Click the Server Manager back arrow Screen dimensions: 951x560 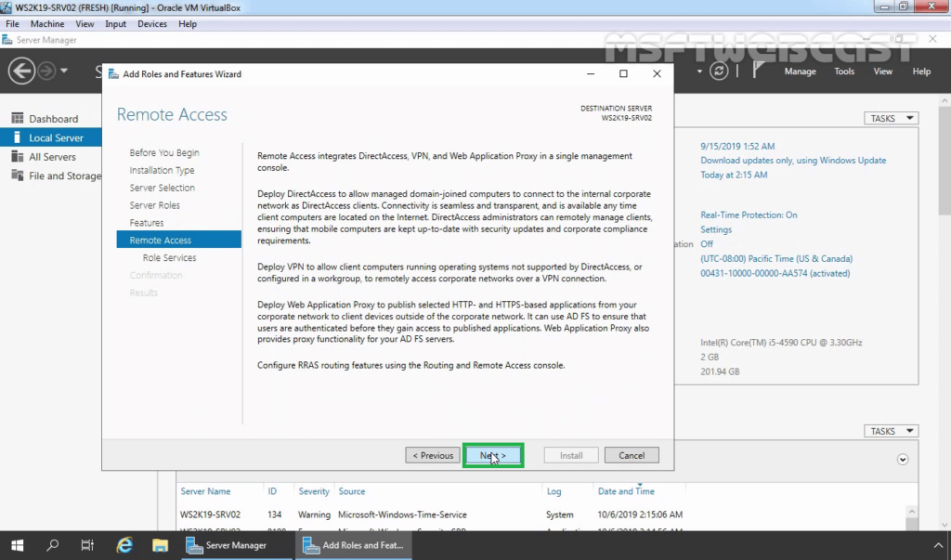point(21,71)
